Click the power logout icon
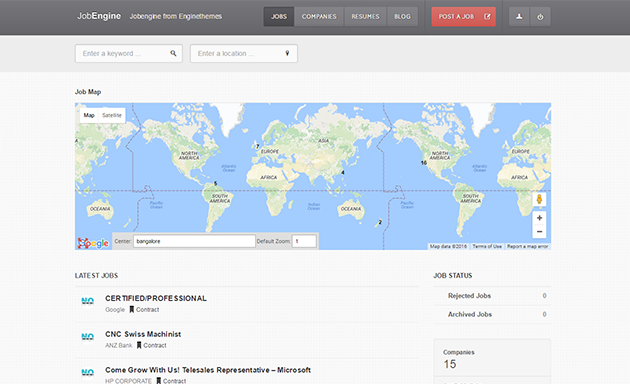 tap(540, 16)
